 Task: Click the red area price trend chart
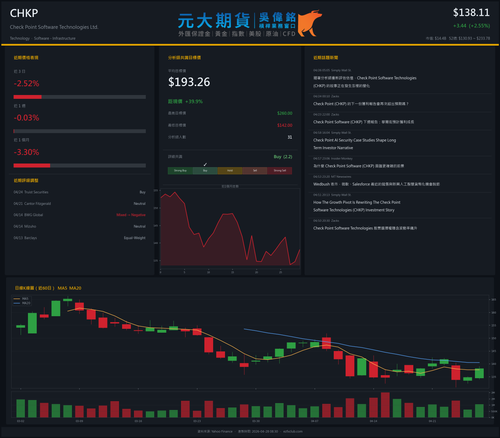coord(230,228)
